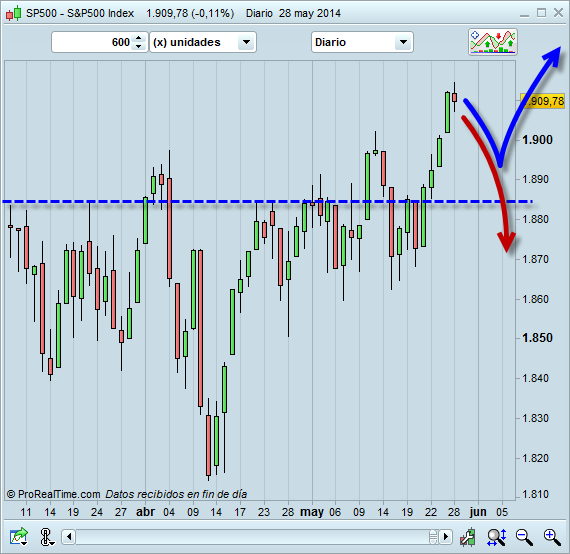This screenshot has width=570, height=554.
Task: Close the chart window
Action: coord(558,13)
